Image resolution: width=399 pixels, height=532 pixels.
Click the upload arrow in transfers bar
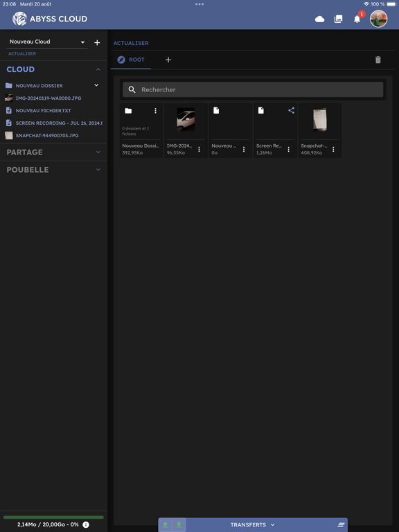point(166,524)
